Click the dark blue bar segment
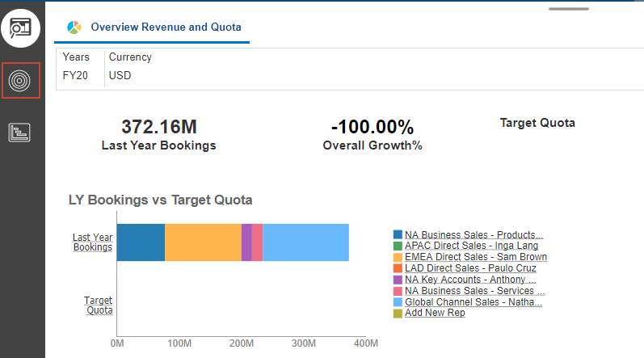The image size is (644, 358). [141, 242]
